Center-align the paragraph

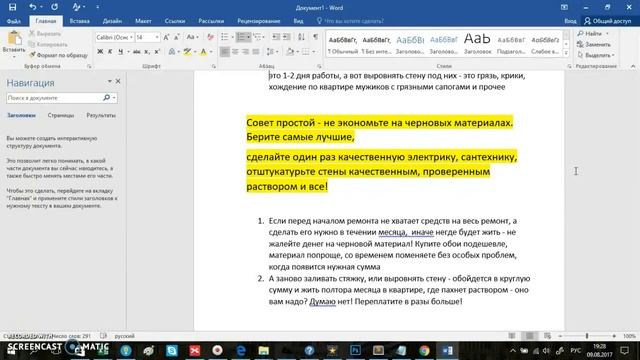[235, 51]
